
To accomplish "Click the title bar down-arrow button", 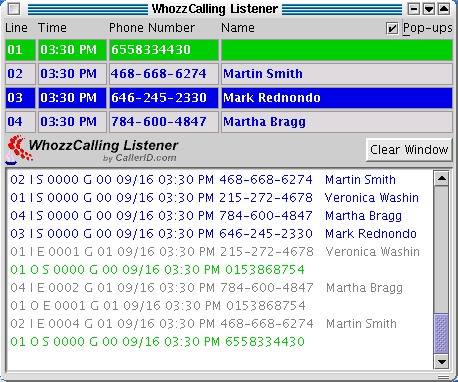I will click(429, 9).
